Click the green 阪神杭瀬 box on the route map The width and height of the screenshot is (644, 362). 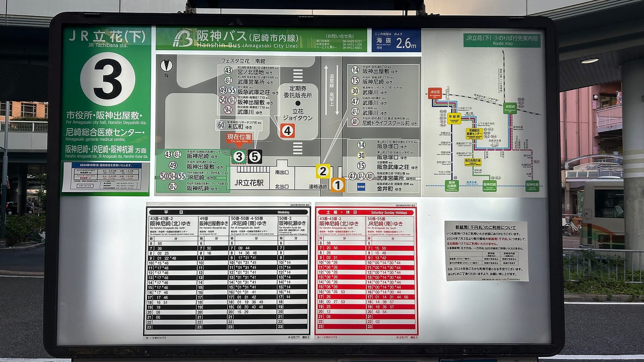tap(532, 185)
